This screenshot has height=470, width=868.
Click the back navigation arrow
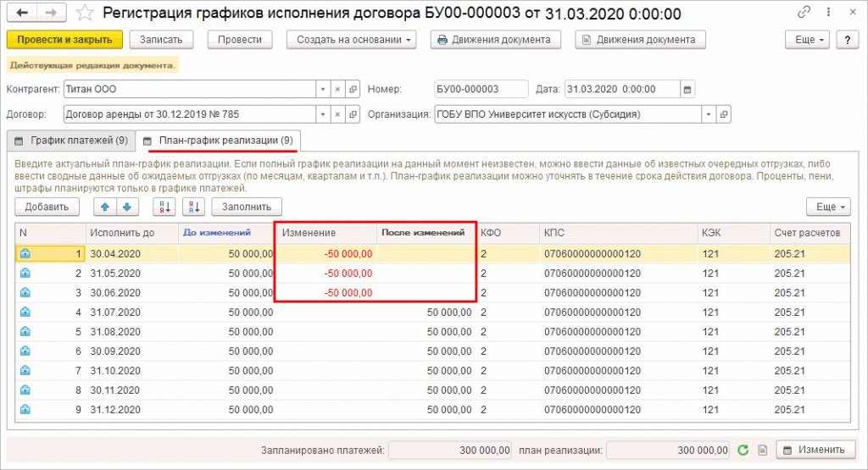coord(22,14)
